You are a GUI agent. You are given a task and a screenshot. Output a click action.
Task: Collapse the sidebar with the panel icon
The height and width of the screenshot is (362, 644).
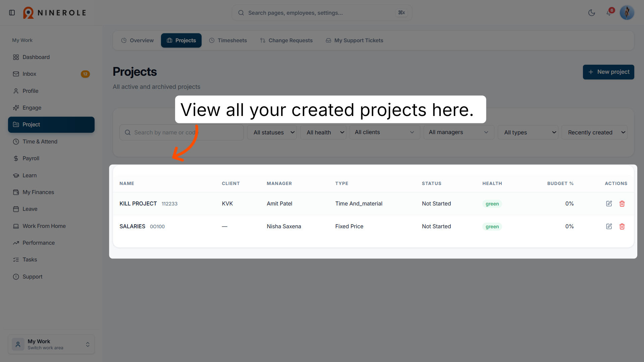point(12,13)
